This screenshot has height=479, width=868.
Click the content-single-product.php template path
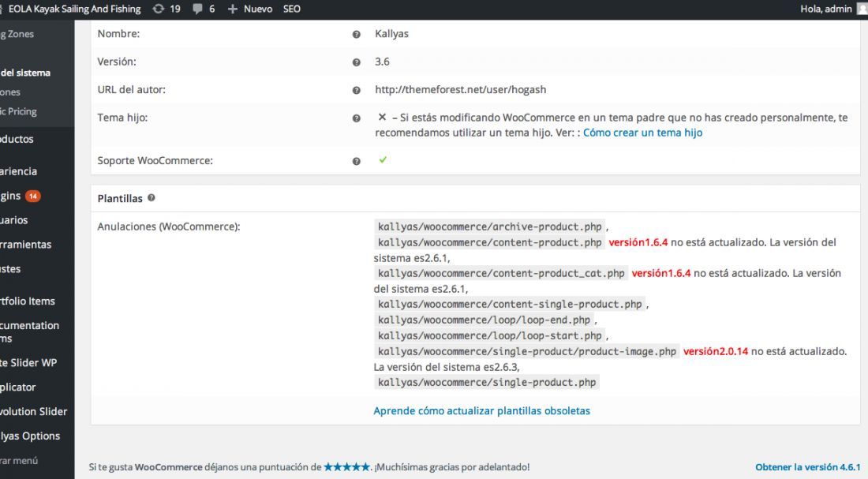coord(510,305)
